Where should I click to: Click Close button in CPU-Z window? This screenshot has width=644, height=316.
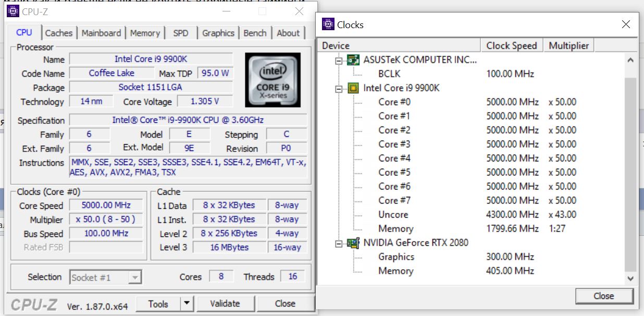click(286, 304)
